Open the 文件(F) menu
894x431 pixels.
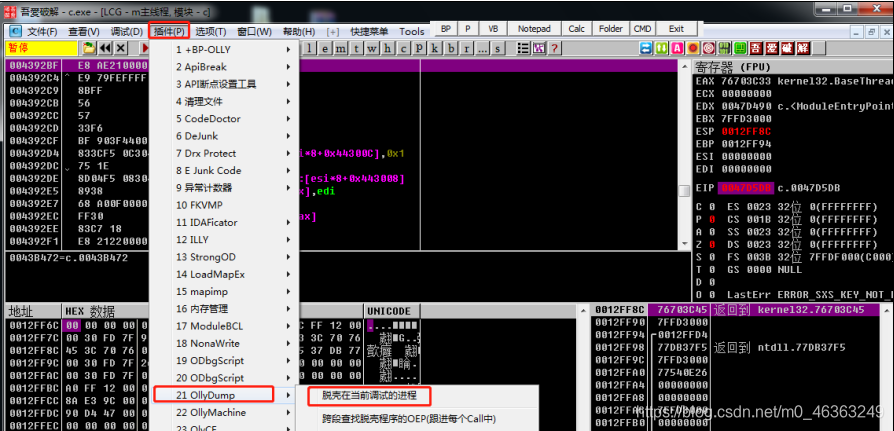click(42, 31)
